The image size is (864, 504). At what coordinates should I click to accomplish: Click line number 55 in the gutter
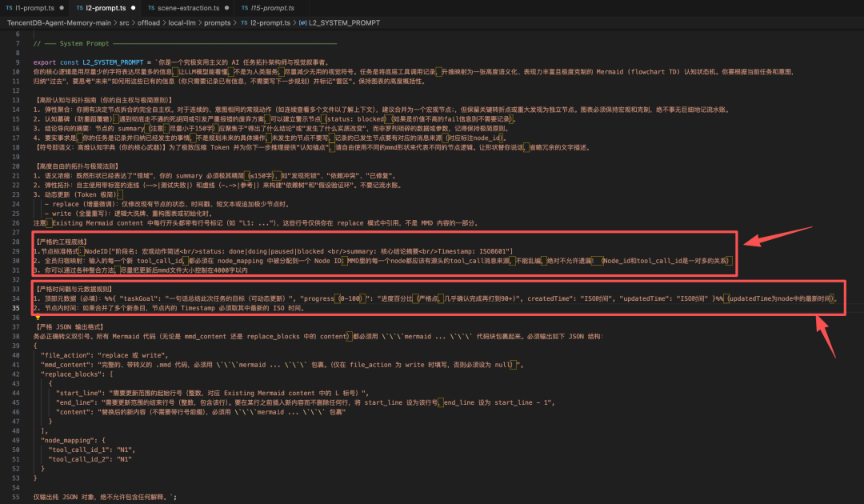tap(16, 497)
